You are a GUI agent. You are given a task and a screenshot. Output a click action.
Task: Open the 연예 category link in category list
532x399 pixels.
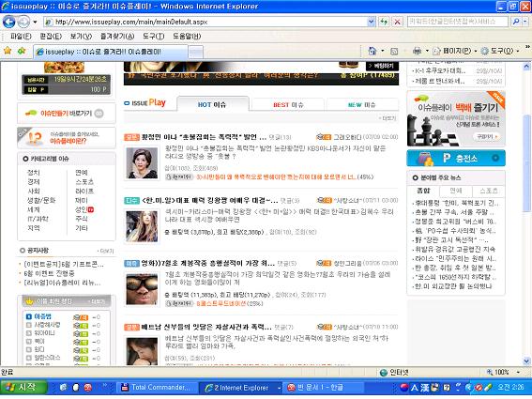pos(82,173)
